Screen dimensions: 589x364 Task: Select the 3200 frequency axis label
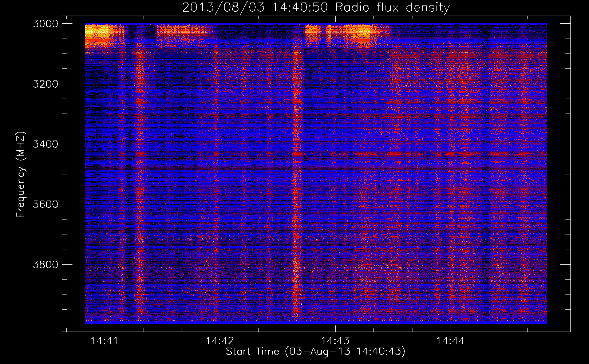coord(46,84)
